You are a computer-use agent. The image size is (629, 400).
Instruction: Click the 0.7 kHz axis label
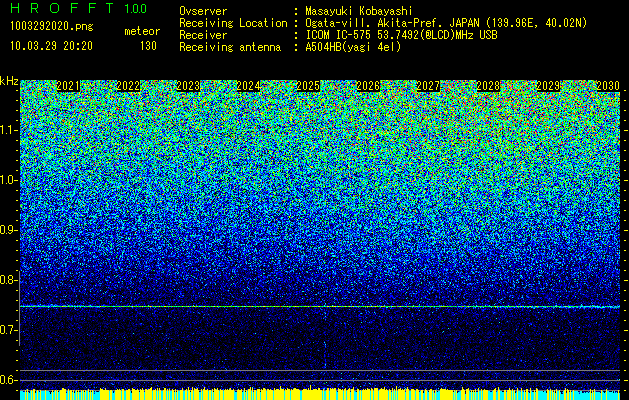pos(8,330)
